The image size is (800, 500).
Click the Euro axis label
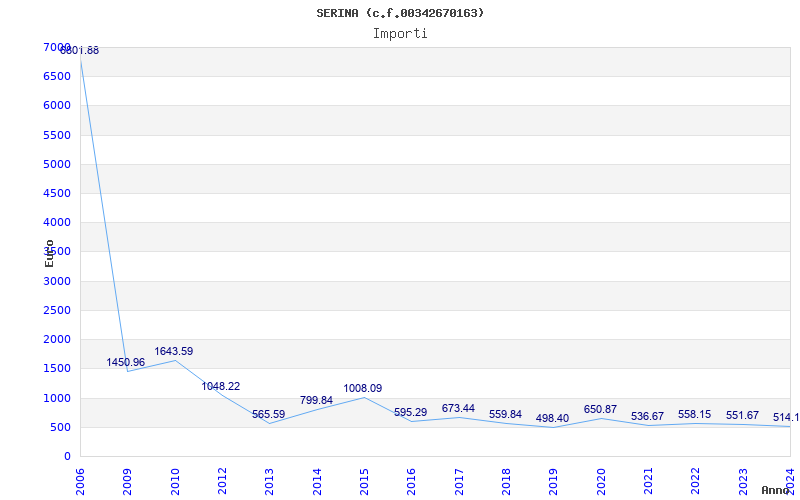click(x=49, y=254)
